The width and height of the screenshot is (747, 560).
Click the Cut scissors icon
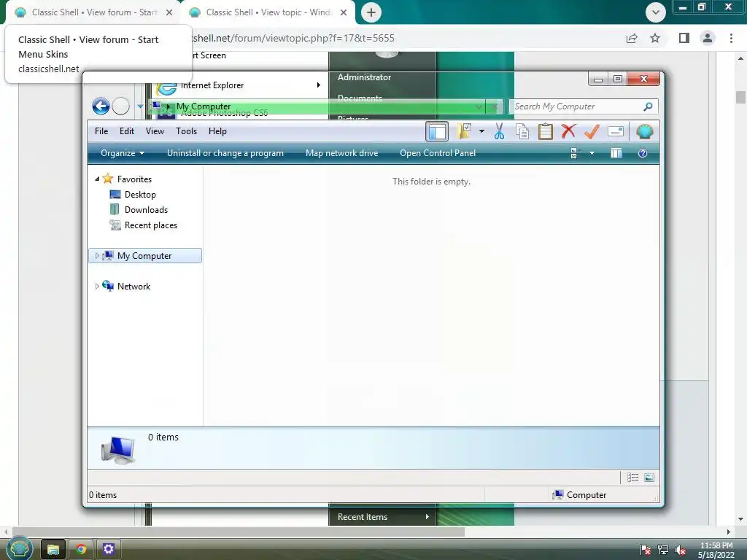[x=499, y=131]
